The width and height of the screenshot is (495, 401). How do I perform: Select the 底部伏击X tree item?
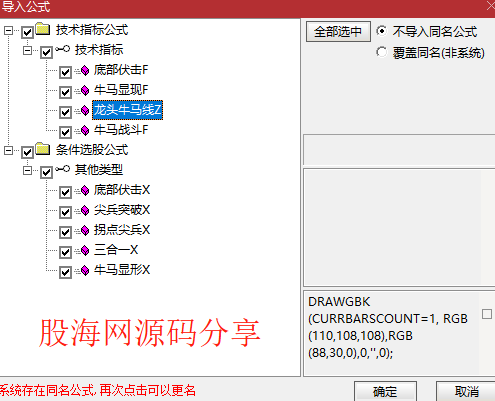point(122,190)
